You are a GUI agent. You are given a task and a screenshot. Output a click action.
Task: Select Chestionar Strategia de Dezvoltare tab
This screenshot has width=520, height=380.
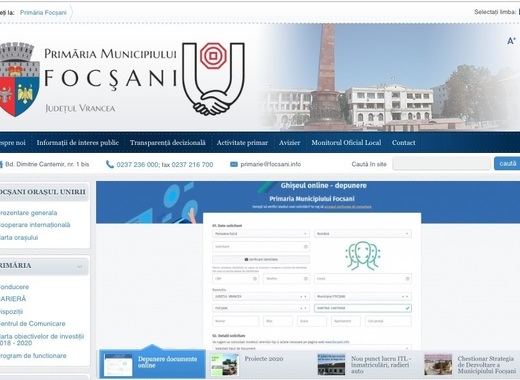470,364
